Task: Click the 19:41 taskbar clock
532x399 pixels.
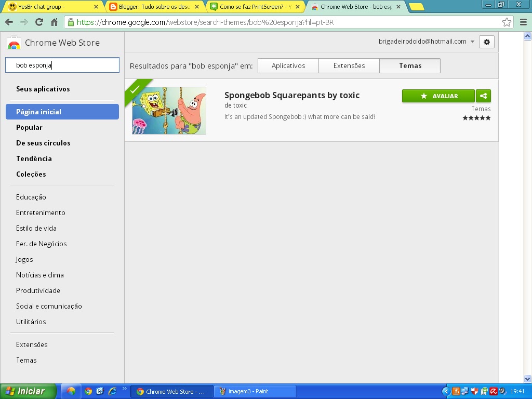Action: [517, 391]
